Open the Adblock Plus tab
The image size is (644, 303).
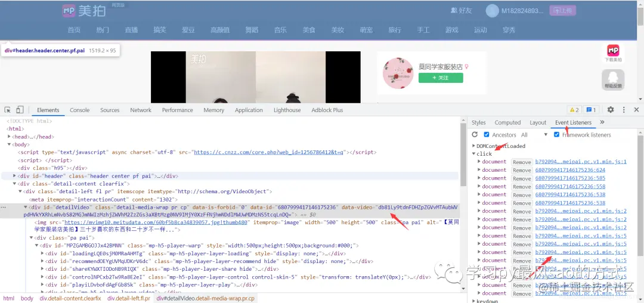tap(327, 110)
